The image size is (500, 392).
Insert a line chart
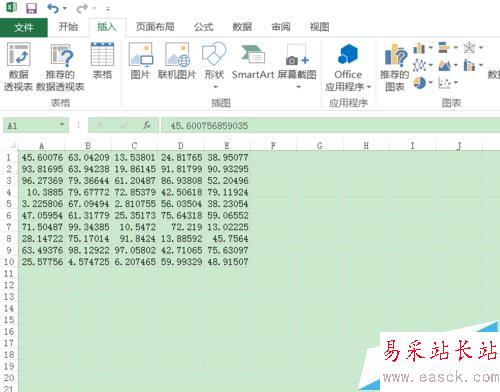[419, 65]
